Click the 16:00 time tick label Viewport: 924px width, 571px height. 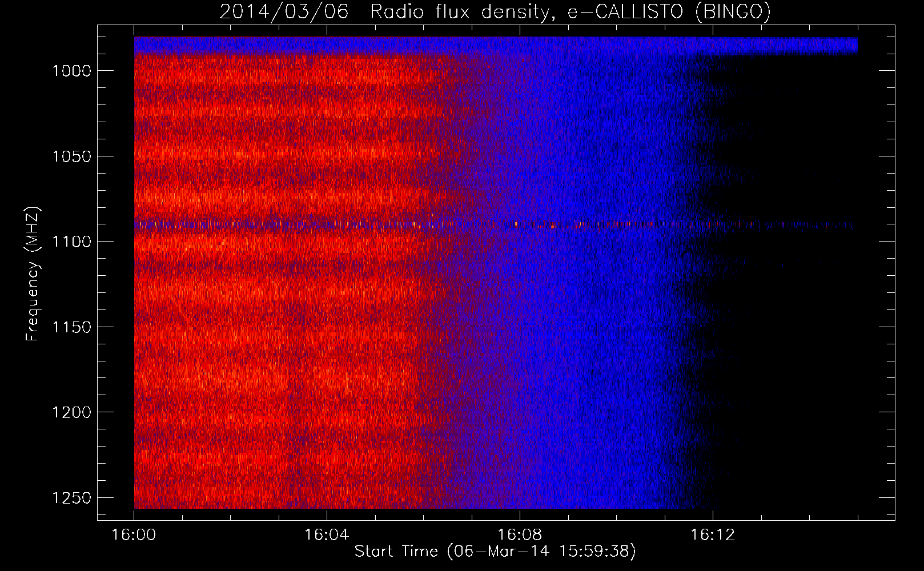[x=134, y=535]
